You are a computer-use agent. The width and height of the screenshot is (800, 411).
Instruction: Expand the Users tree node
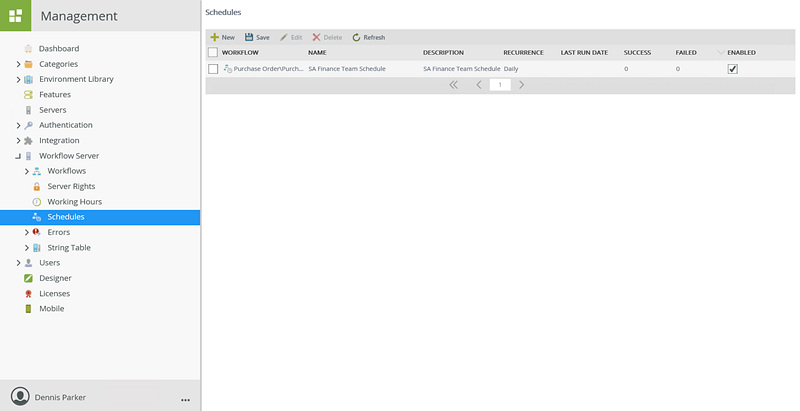18,263
